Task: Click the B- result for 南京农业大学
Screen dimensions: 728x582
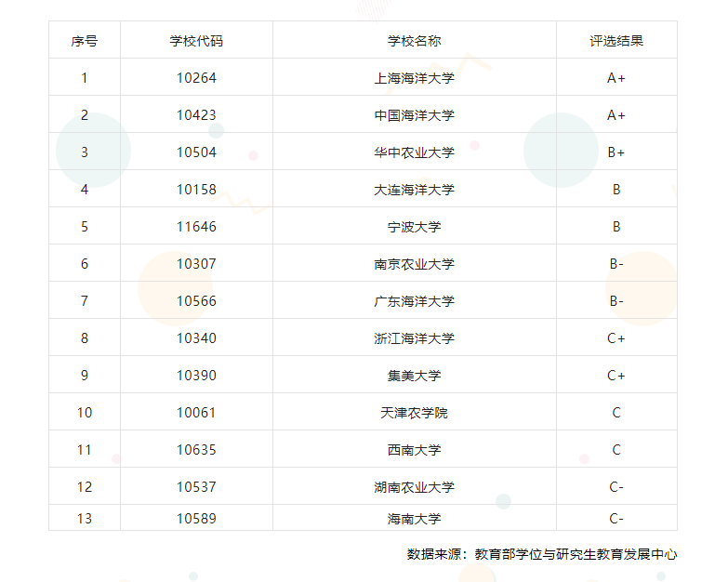Action: 616,263
